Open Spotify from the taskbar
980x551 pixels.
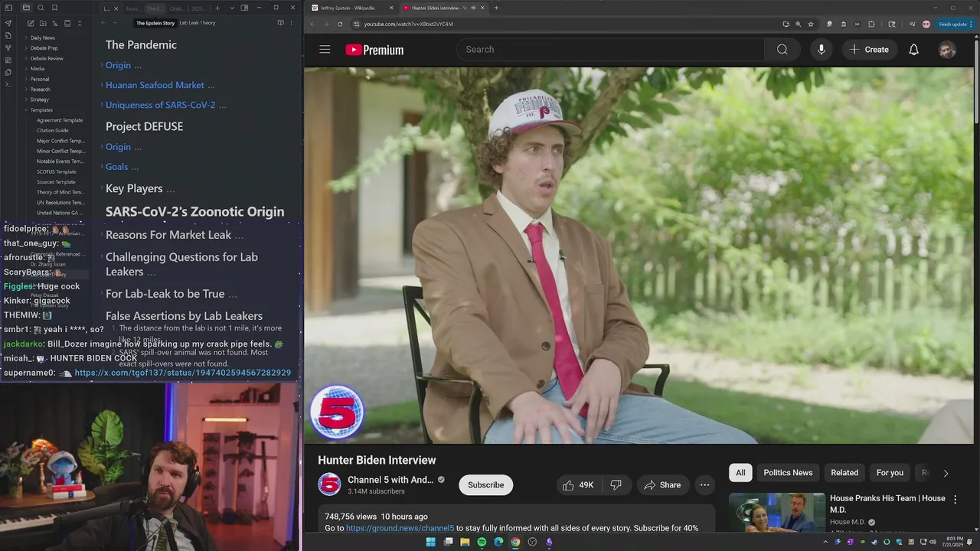(482, 542)
